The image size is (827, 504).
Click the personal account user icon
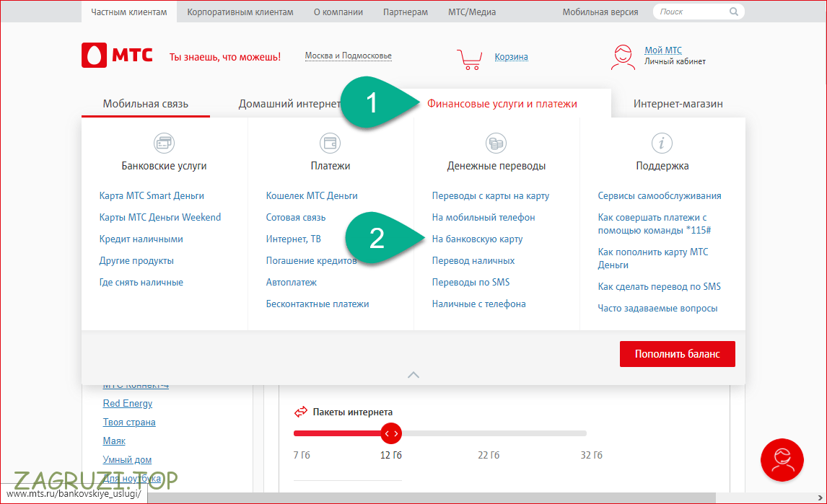(623, 57)
